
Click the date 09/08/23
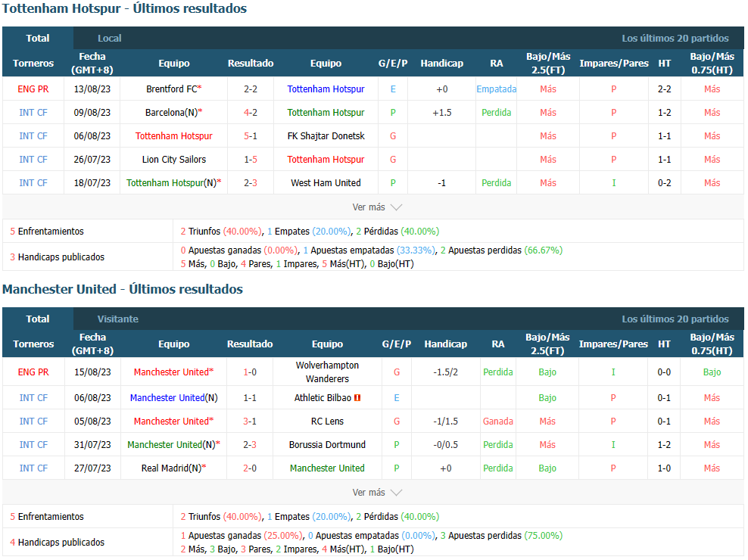[x=92, y=113]
